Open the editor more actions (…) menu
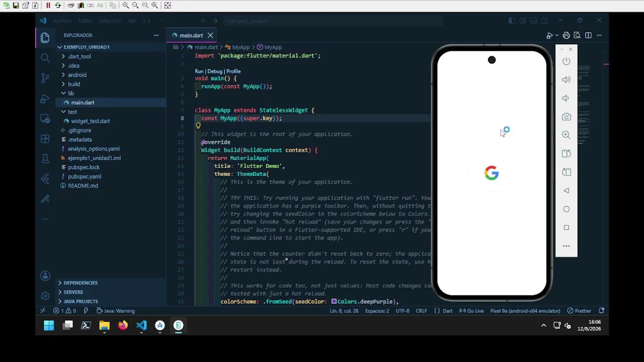Viewport: 644px width, 362px height. coord(599,35)
